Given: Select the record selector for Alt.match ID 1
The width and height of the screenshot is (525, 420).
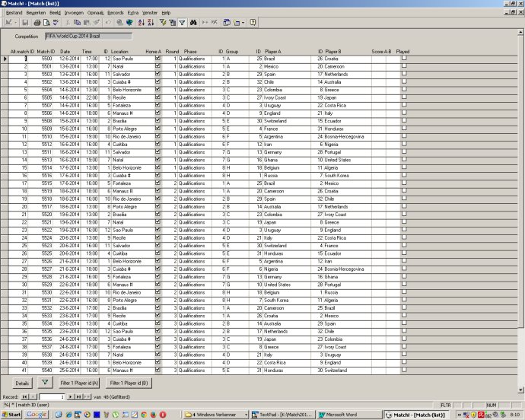Looking at the screenshot, I should [x=5, y=59].
